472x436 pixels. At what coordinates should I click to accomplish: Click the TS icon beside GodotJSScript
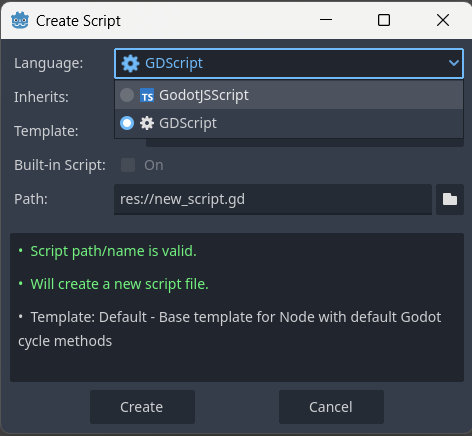click(x=147, y=95)
